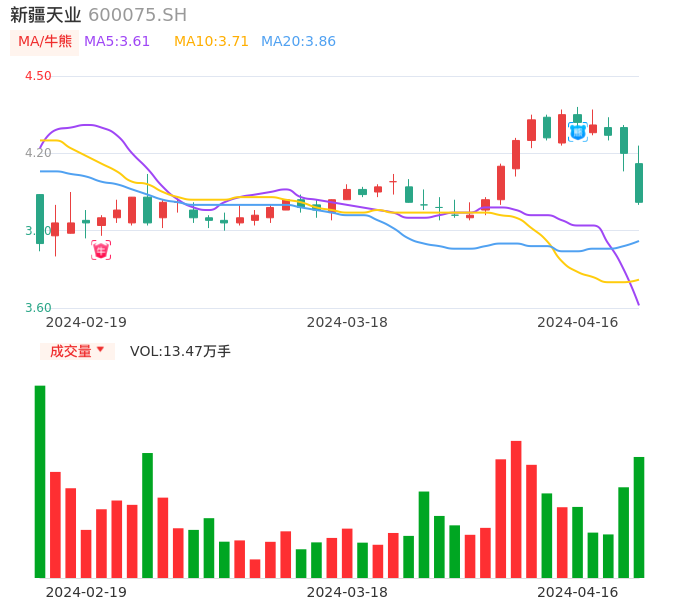Click the stock code 600075.SH
686x606 pixels.
(x=137, y=15)
